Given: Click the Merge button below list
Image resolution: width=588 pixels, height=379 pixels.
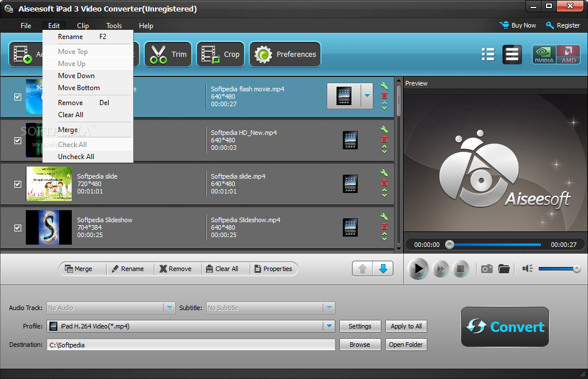Looking at the screenshot, I should click(x=78, y=269).
